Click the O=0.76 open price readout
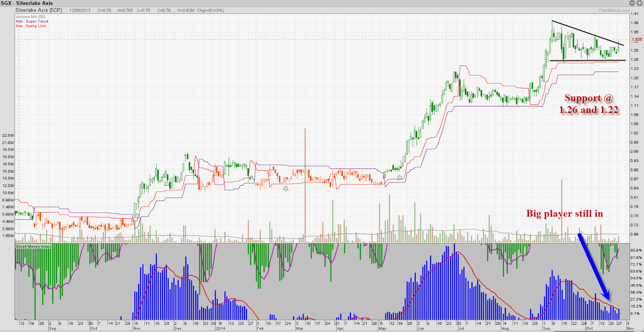This screenshot has width=644, height=332. (x=104, y=10)
